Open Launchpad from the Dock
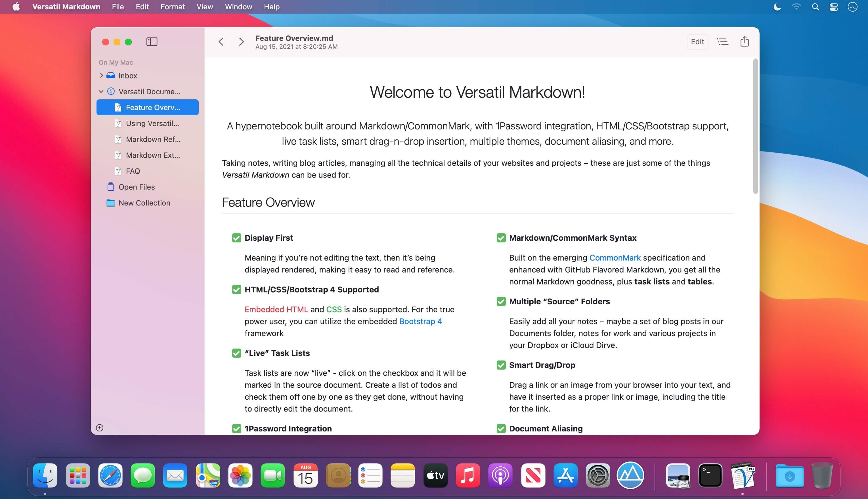 click(78, 475)
